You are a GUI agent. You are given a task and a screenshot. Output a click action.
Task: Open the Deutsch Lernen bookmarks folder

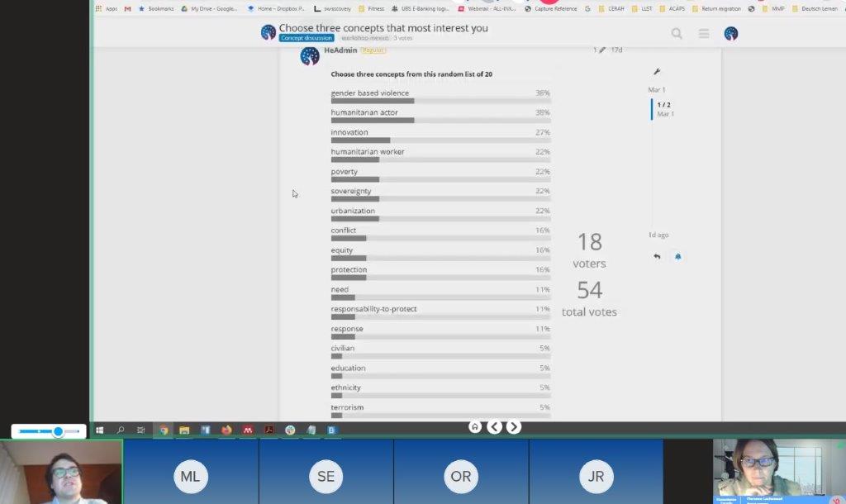click(815, 8)
